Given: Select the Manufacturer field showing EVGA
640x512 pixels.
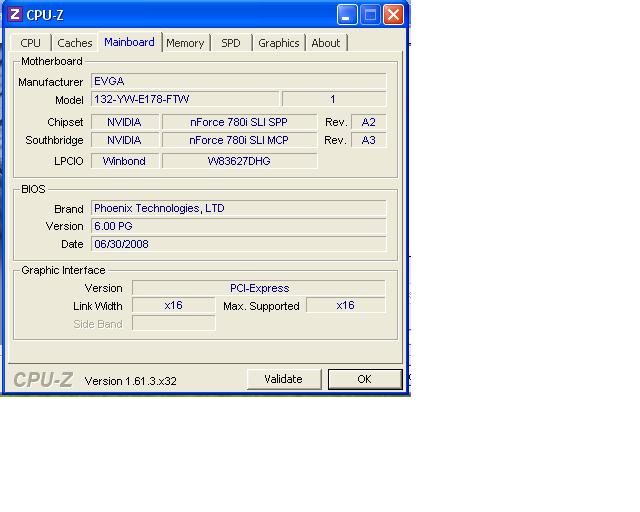Looking at the screenshot, I should tap(238, 81).
